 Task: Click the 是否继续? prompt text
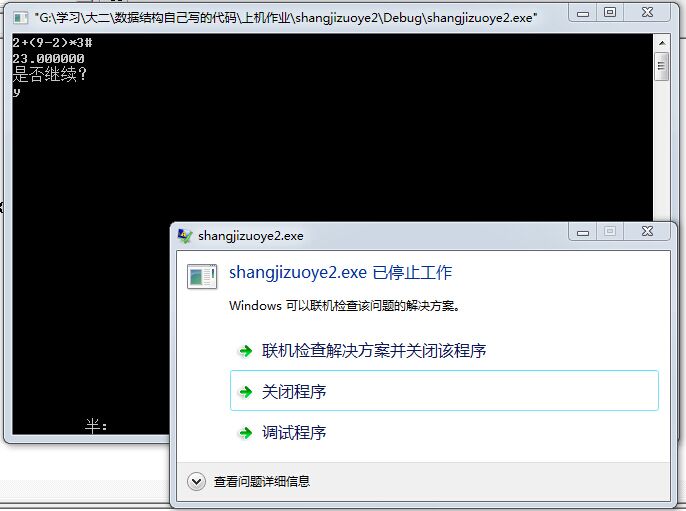tap(49, 74)
